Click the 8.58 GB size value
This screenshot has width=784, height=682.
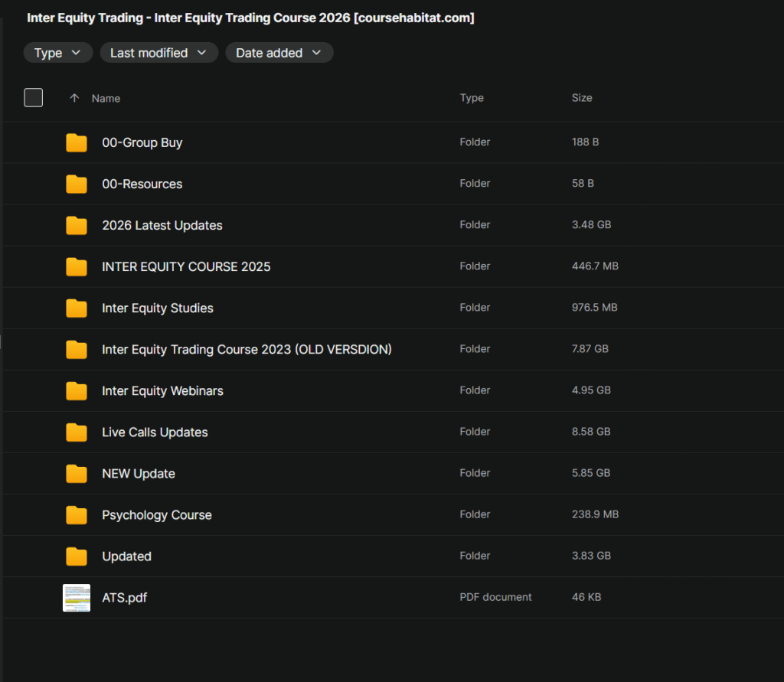591,432
